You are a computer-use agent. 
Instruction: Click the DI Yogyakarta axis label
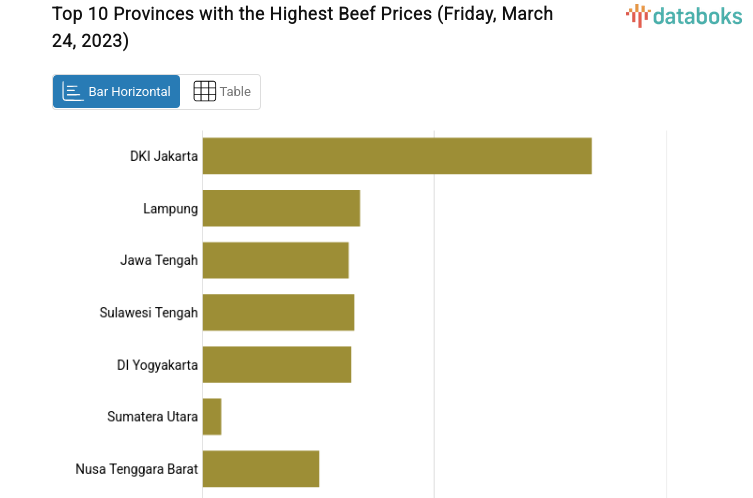click(157, 364)
